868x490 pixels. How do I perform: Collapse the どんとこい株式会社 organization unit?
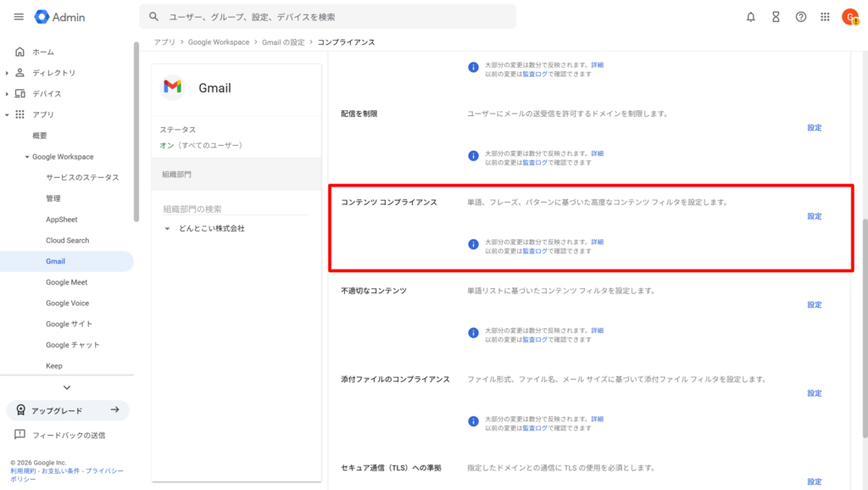click(168, 229)
